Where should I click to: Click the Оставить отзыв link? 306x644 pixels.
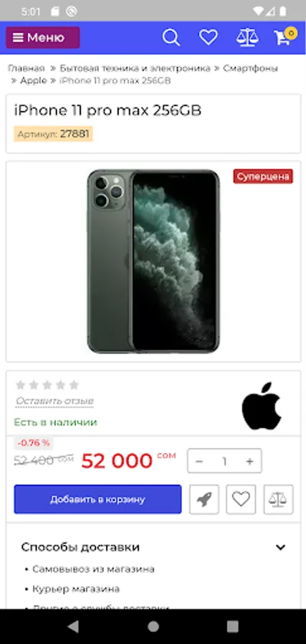[x=54, y=401]
